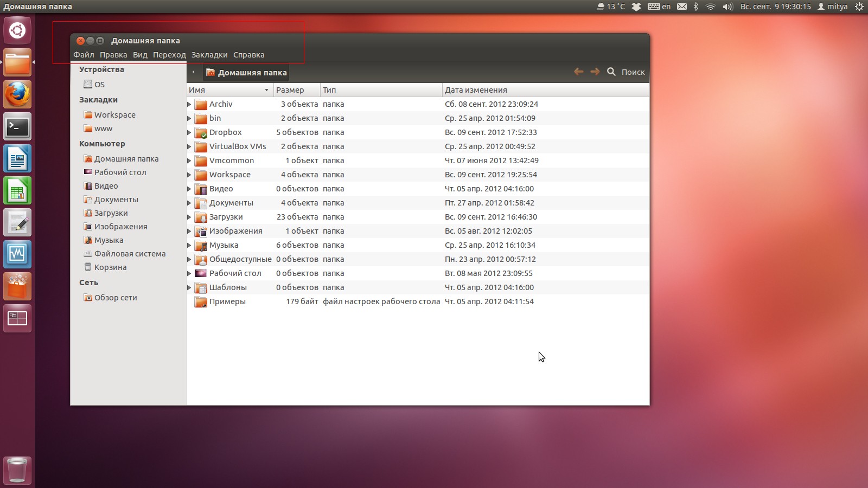The height and width of the screenshot is (488, 868).
Task: Expand the Vmcommon folder
Action: coord(189,160)
